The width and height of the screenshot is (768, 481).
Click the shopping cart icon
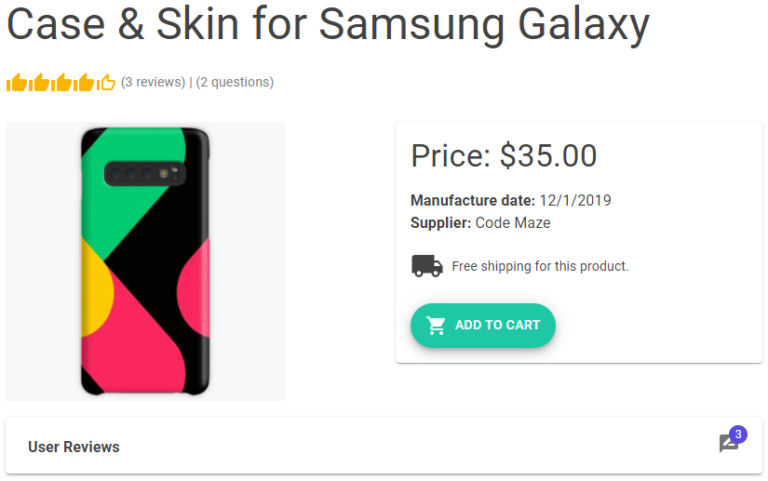pos(436,325)
